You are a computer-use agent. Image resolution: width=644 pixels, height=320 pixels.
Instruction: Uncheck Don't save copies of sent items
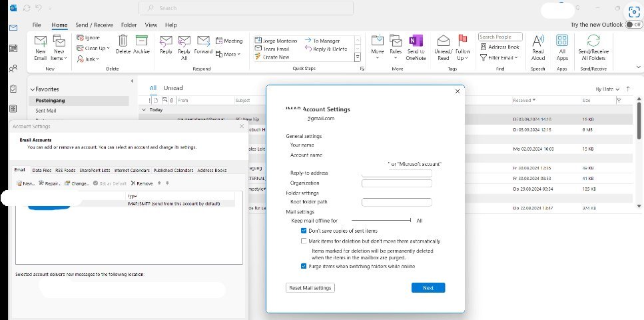pyautogui.click(x=304, y=231)
